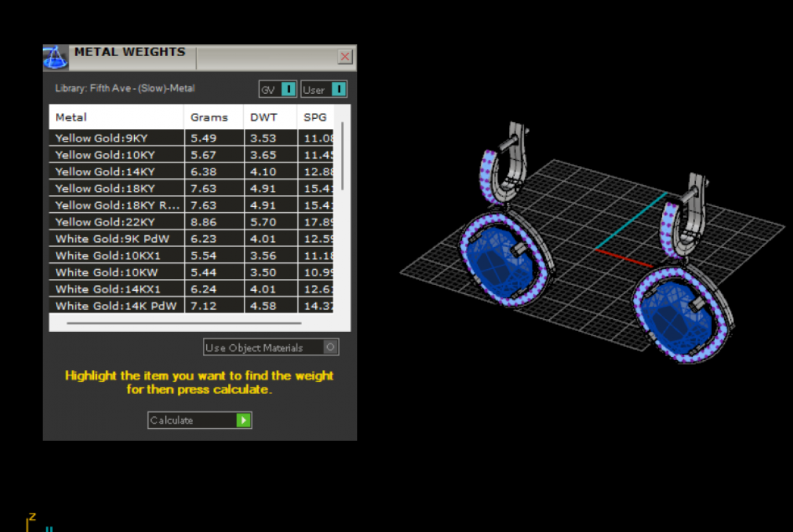The width and height of the screenshot is (793, 532).
Task: Close the Metal Weights panel
Action: [345, 57]
